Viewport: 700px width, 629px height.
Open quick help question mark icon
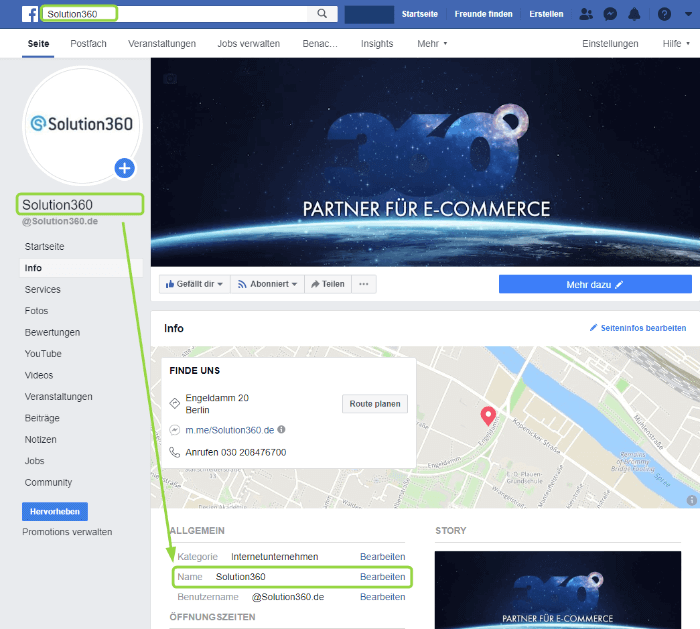pos(664,14)
